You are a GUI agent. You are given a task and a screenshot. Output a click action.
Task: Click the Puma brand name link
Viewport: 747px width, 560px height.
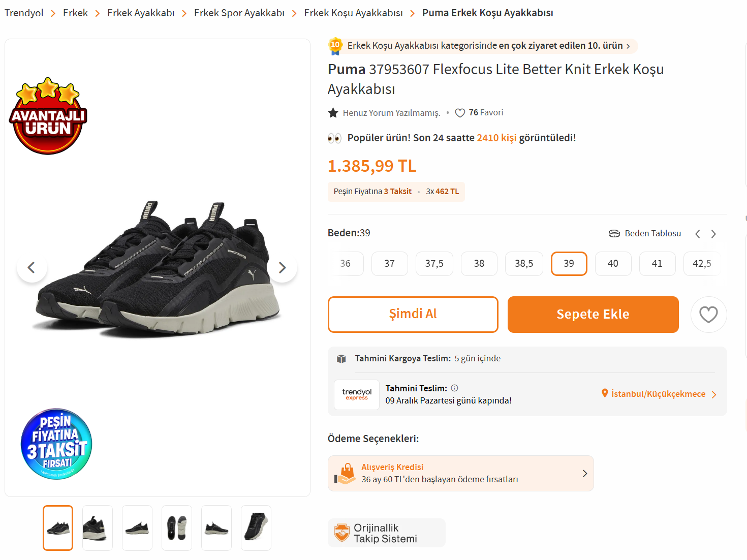346,69
